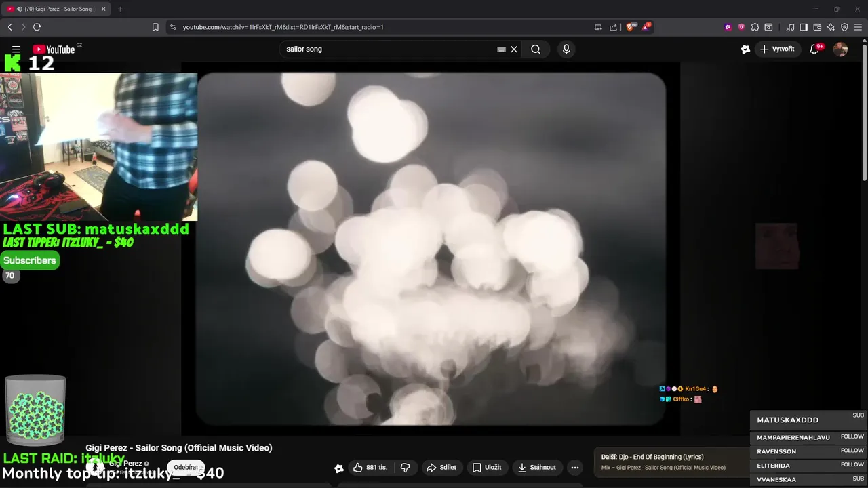Toggle the browser sidebar panel
Image resolution: width=868 pixels, height=488 pixels.
[x=804, y=27]
